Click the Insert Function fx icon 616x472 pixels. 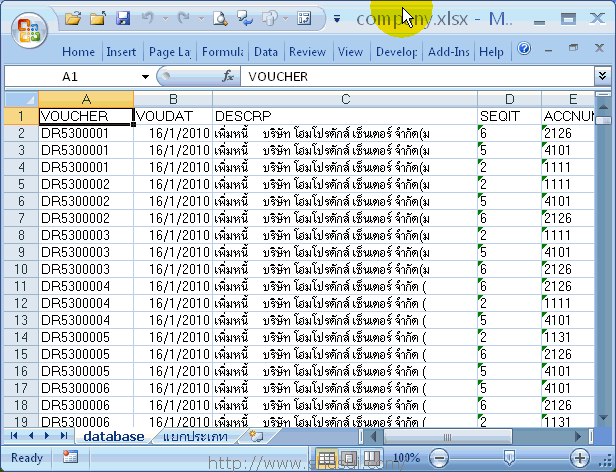[x=228, y=76]
